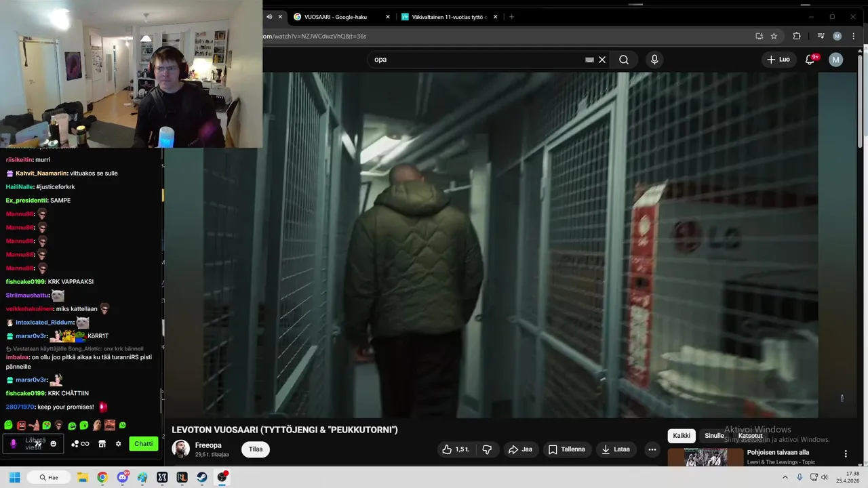Dislike the video with thumbs down
868x488 pixels.
[487, 449]
